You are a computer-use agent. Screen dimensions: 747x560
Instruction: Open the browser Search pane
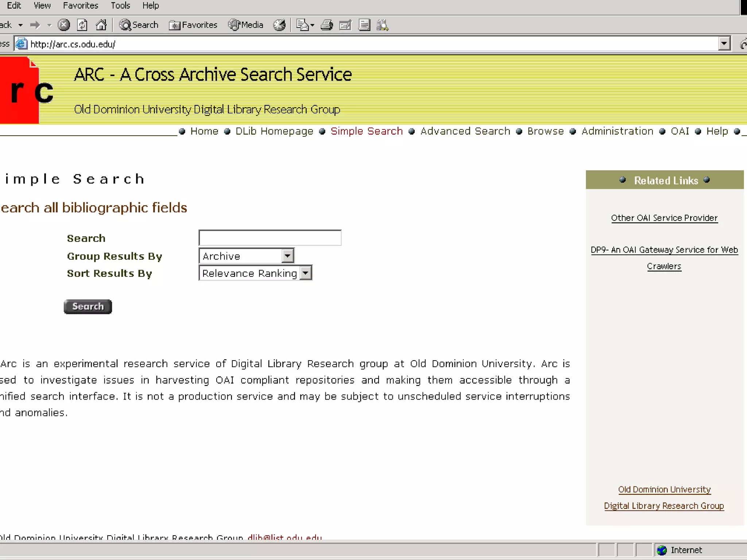click(139, 25)
